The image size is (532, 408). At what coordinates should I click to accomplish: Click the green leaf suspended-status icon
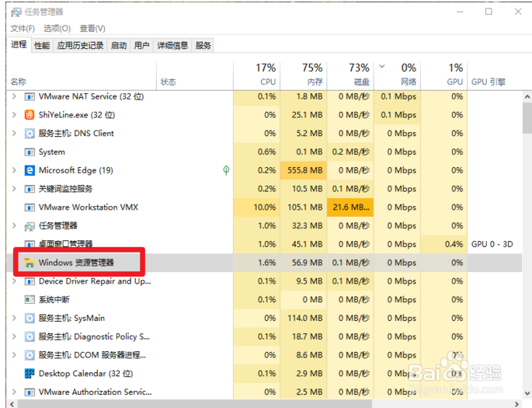click(226, 170)
